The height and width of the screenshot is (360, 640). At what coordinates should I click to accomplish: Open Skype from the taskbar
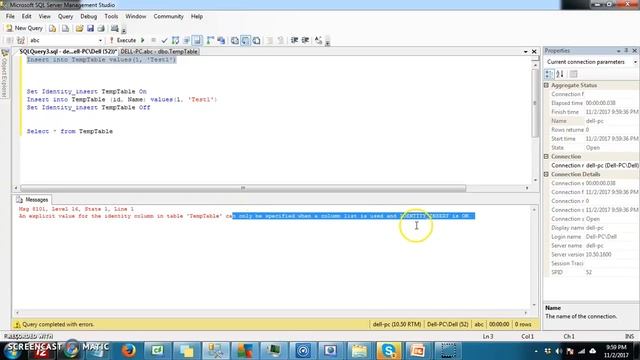(x=389, y=351)
